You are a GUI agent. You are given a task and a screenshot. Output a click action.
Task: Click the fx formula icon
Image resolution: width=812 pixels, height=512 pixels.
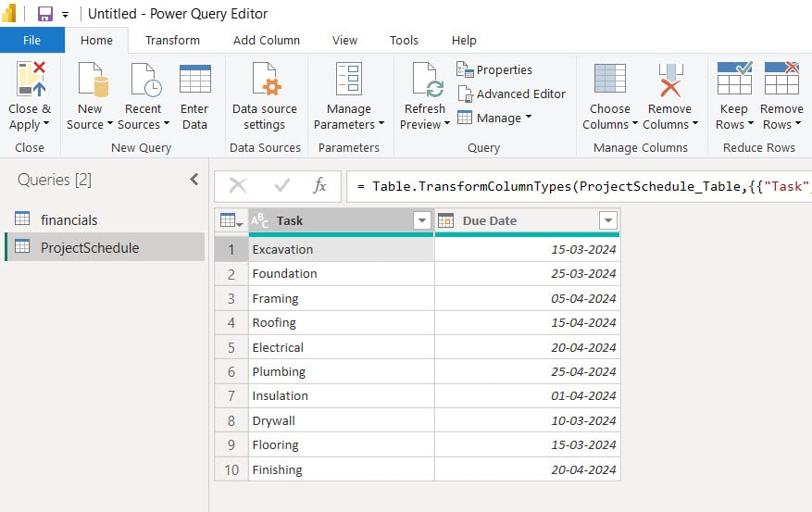[319, 185]
